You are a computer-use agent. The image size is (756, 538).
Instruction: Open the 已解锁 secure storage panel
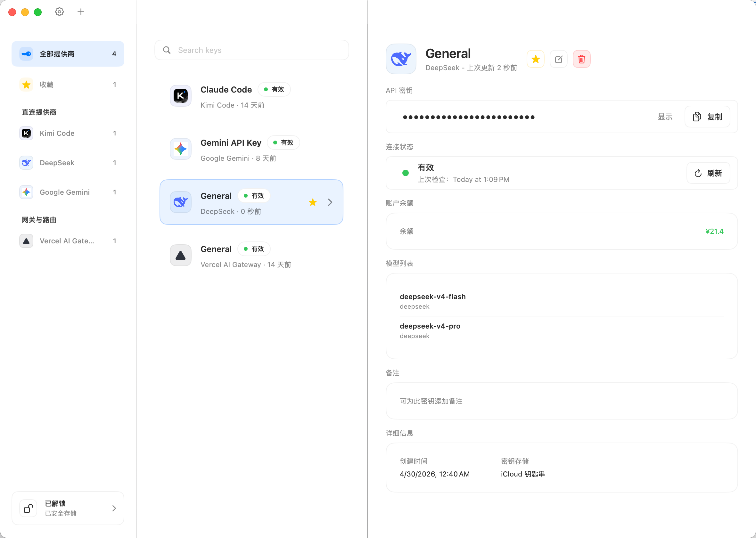click(68, 508)
